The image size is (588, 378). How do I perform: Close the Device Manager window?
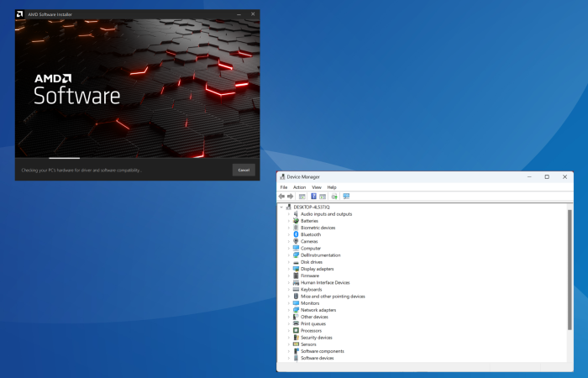coord(564,176)
